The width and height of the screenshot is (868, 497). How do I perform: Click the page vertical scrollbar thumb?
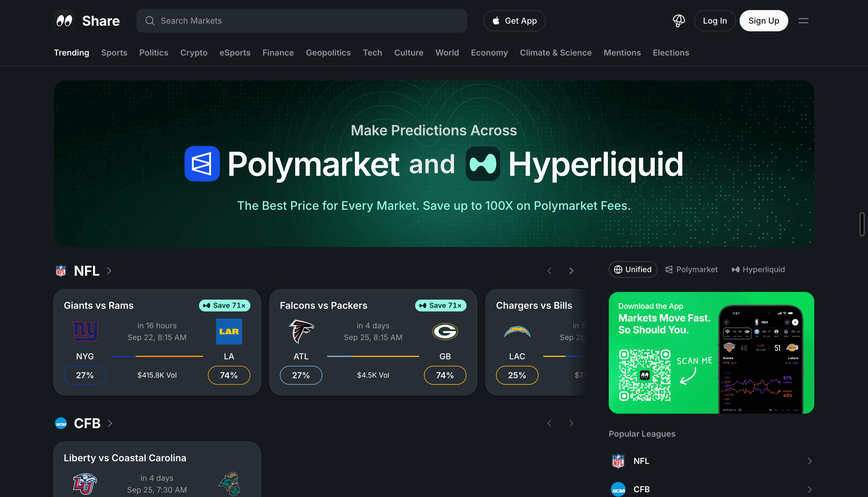[862, 224]
